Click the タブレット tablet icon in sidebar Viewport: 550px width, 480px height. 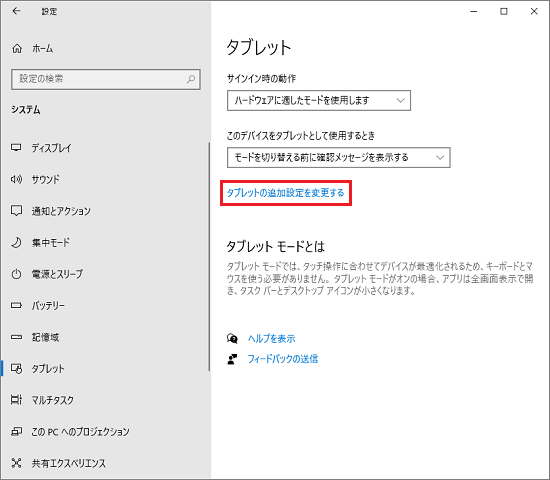(x=16, y=368)
